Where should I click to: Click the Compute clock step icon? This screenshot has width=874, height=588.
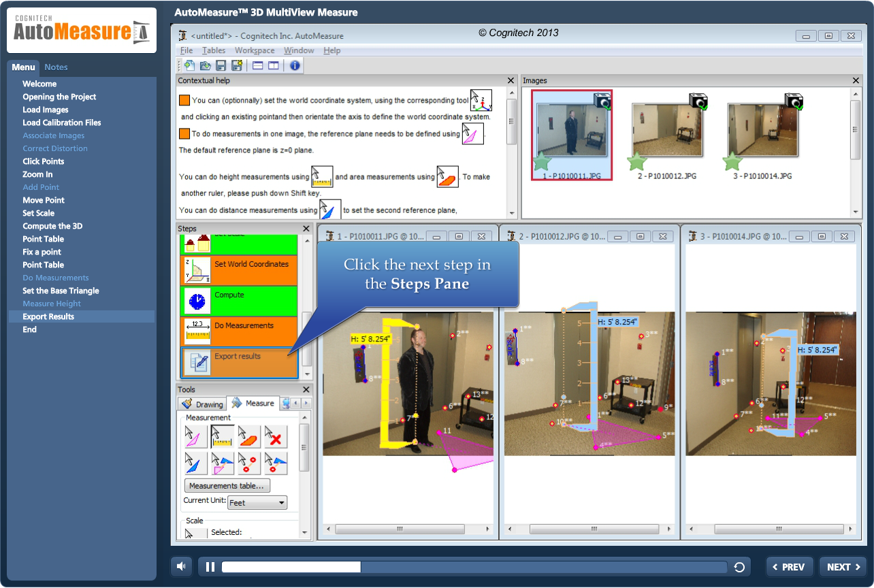tap(197, 301)
